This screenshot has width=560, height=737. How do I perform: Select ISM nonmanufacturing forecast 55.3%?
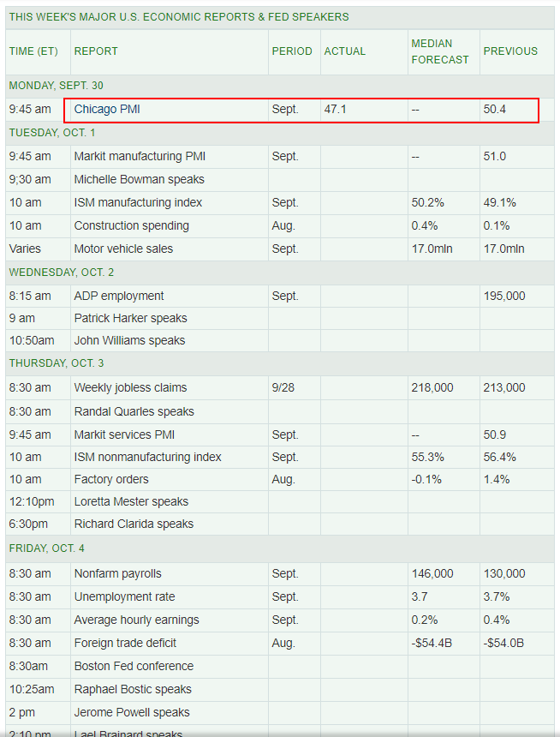tap(427, 458)
